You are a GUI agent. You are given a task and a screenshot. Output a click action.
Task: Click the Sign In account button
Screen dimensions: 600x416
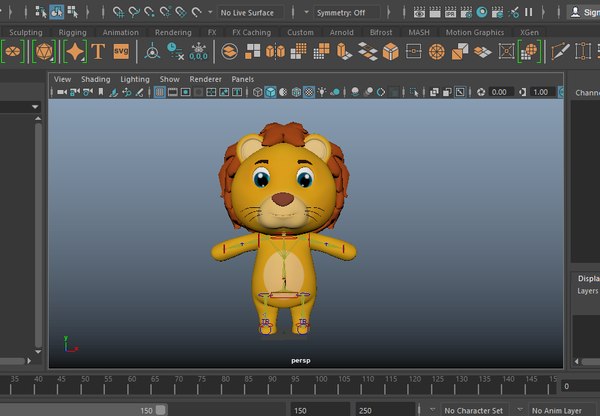583,12
